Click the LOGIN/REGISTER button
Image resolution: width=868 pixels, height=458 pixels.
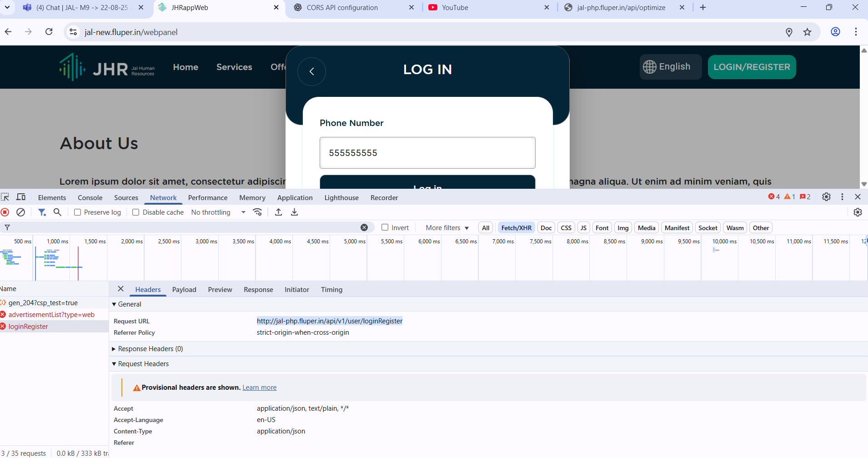pyautogui.click(x=752, y=67)
